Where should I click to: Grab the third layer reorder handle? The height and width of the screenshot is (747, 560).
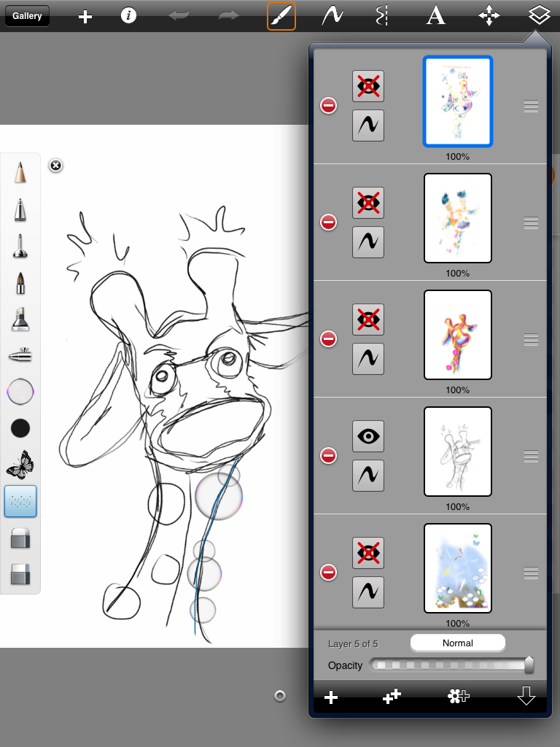coord(531,340)
